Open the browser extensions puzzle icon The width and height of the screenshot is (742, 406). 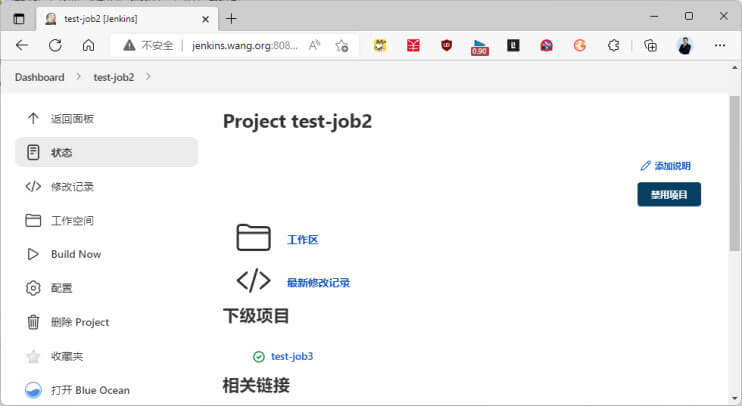(x=613, y=45)
